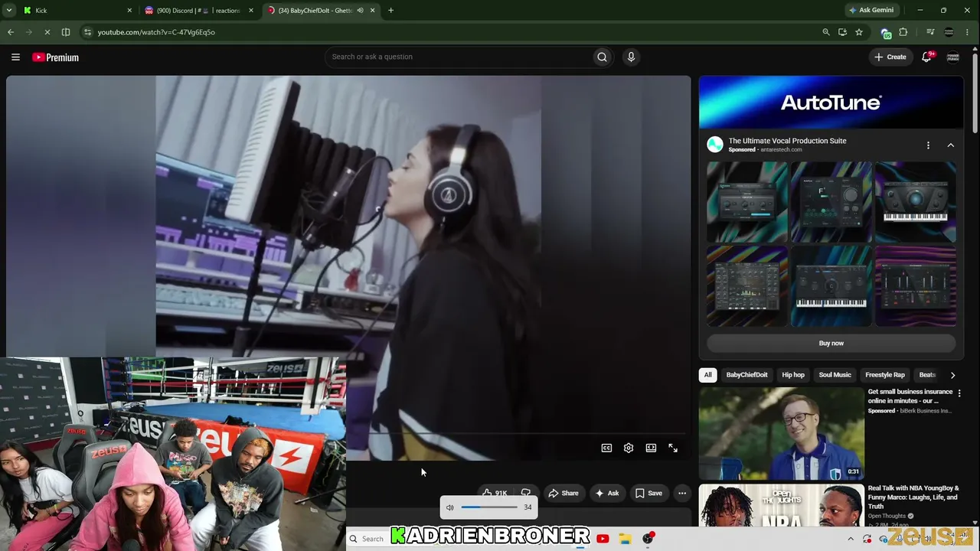Open browser zoom magnifier in the address bar
The height and width of the screenshot is (551, 980).
click(826, 32)
